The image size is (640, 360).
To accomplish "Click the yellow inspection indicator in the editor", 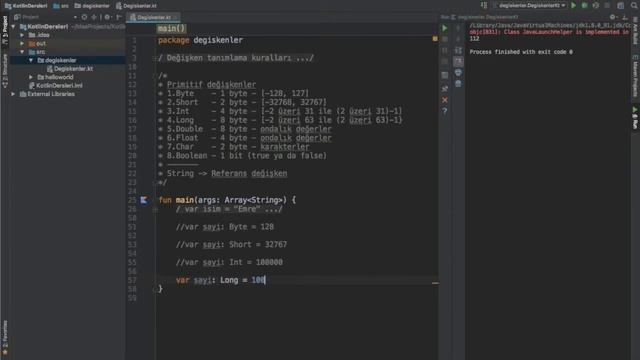I will click(435, 39).
